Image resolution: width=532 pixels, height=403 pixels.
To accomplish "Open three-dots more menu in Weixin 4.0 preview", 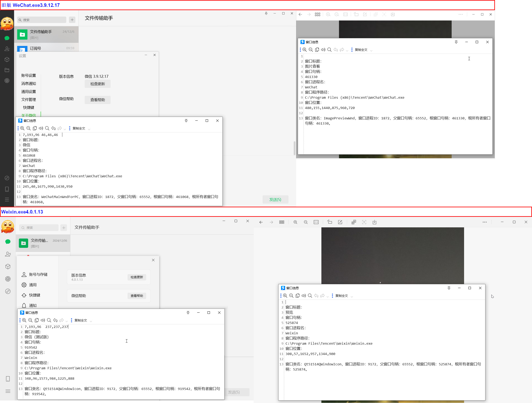I will 485,222.
